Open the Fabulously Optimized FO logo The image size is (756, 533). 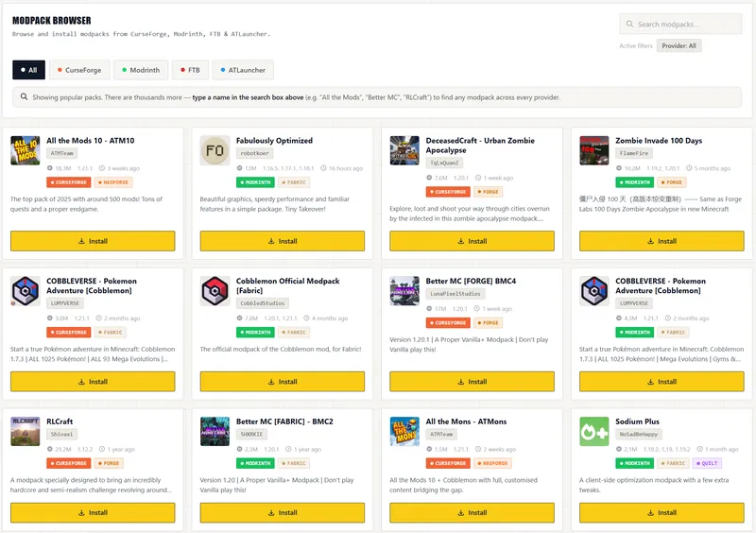(215, 150)
